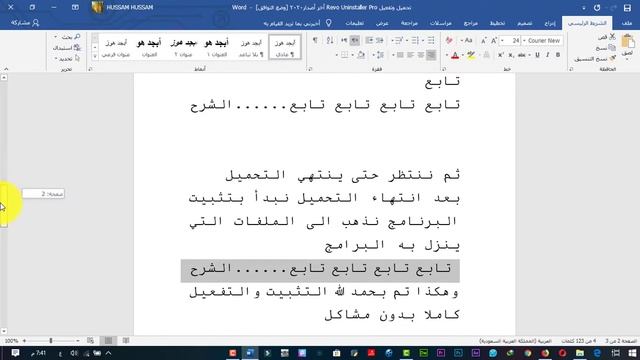The image size is (640, 360).
Task: Click the Replace icon in editing group
Action: click(77, 48)
